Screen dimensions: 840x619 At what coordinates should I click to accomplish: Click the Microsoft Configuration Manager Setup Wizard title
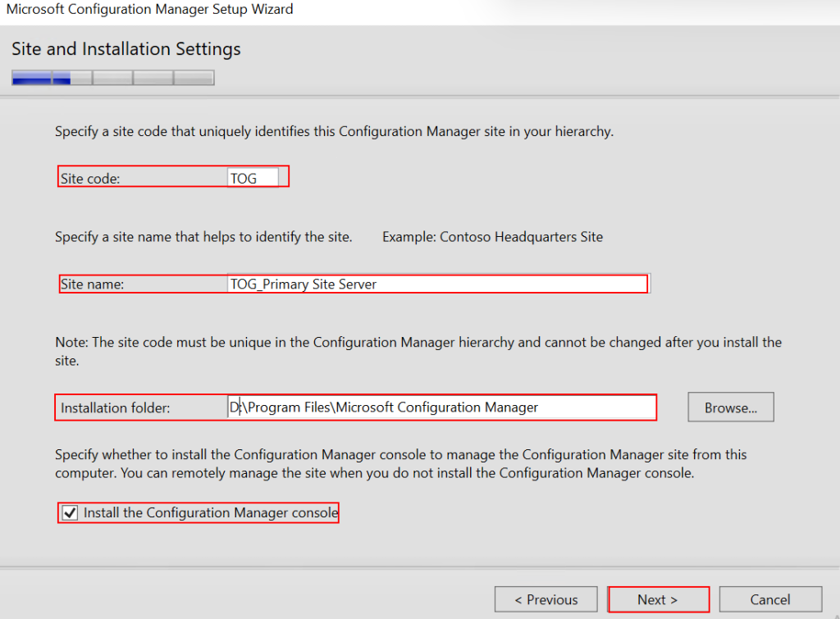pyautogui.click(x=149, y=10)
